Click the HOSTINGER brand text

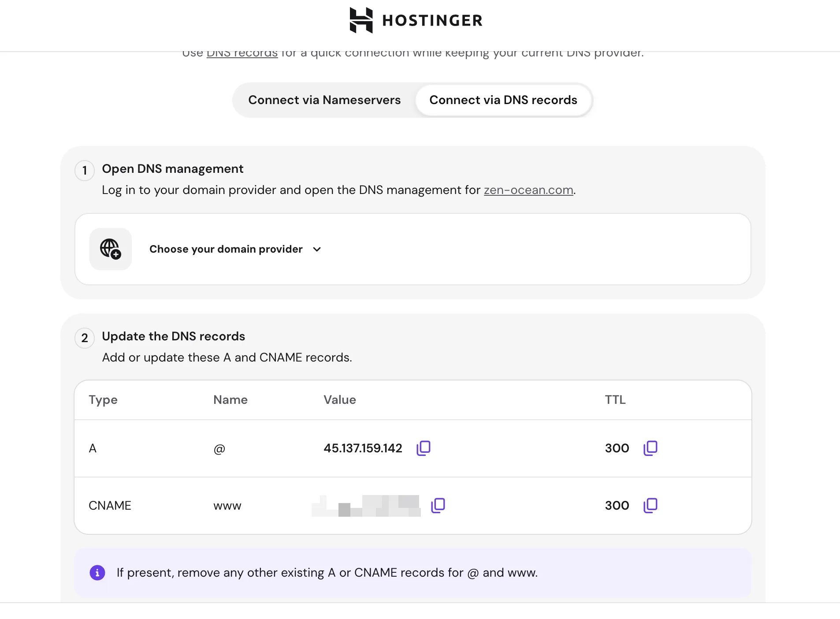(x=432, y=21)
